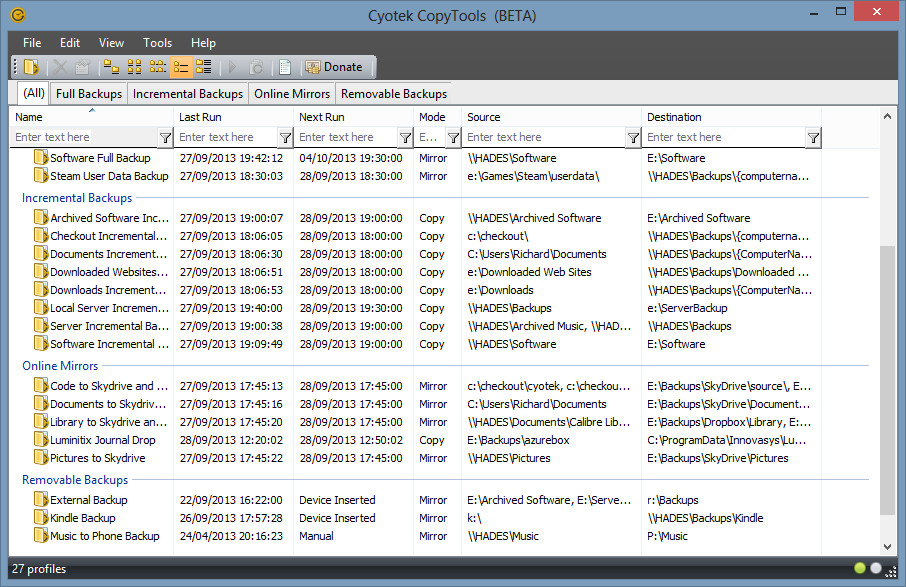Viewport: 906px width, 587px height.
Task: Collapse the Removable Backups group header
Action: 75,480
